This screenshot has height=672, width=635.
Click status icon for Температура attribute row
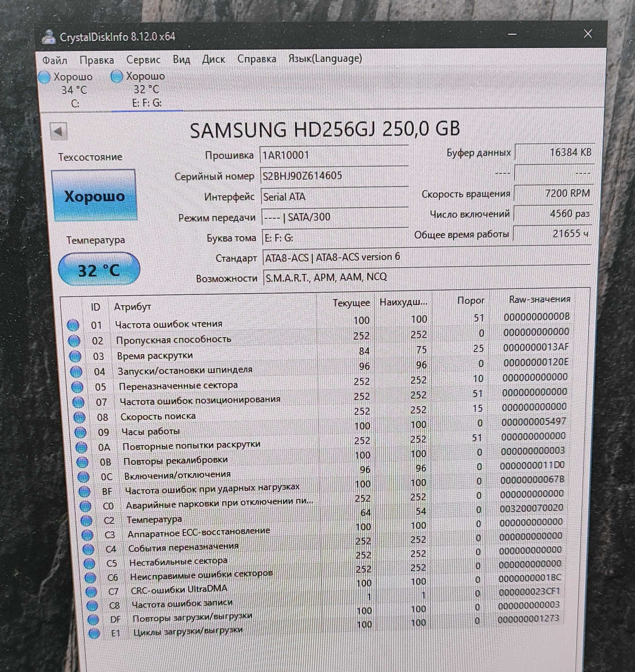tap(86, 521)
